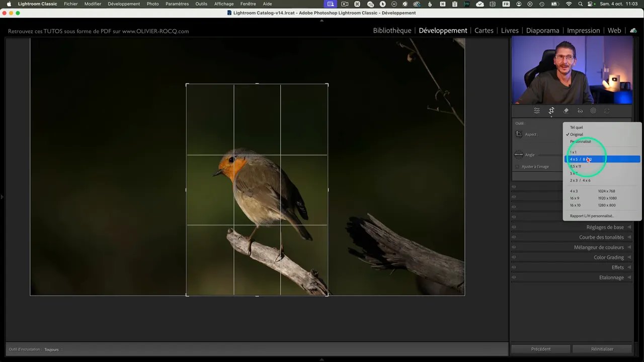644x362 pixels.
Task: Choose the Red eye correction tool
Action: [x=580, y=111]
